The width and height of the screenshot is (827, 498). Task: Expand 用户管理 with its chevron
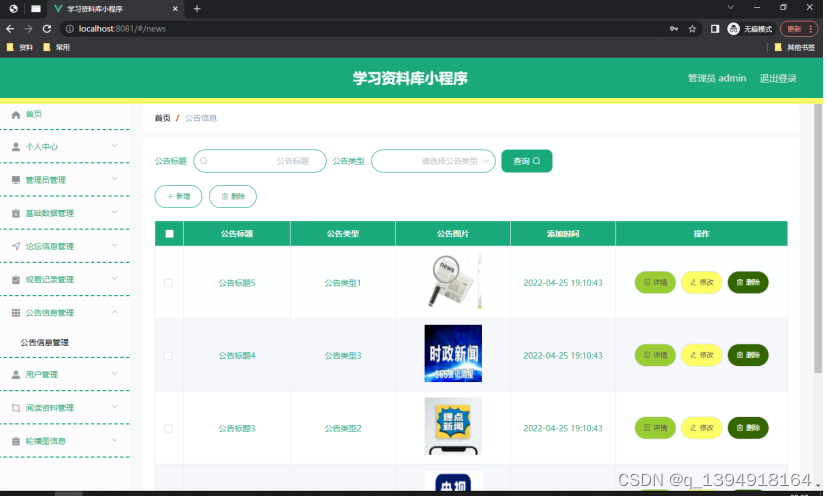(x=114, y=374)
